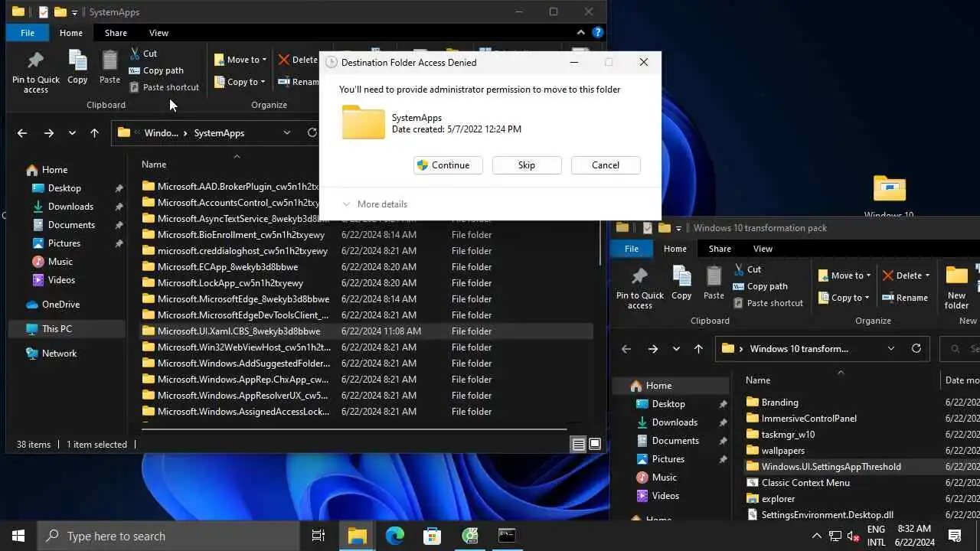Click New folder in transformation pack ribbon

(x=957, y=289)
